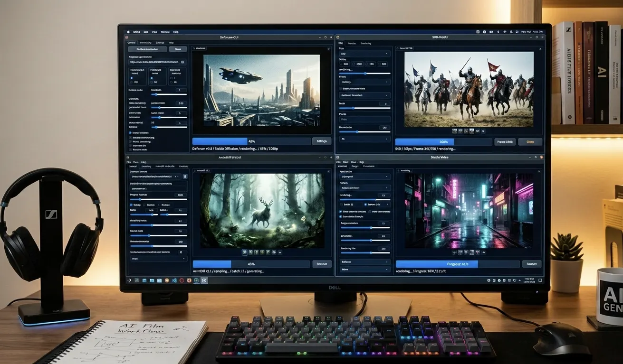Expand the preset dropdown in the Stable Video panel
This screenshot has height=364, width=623.
[x=365, y=188]
